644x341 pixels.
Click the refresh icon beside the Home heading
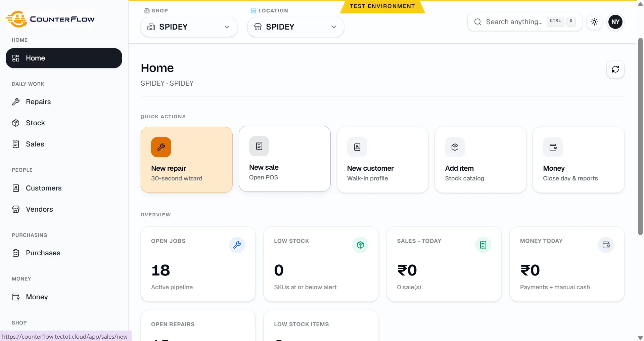click(615, 69)
